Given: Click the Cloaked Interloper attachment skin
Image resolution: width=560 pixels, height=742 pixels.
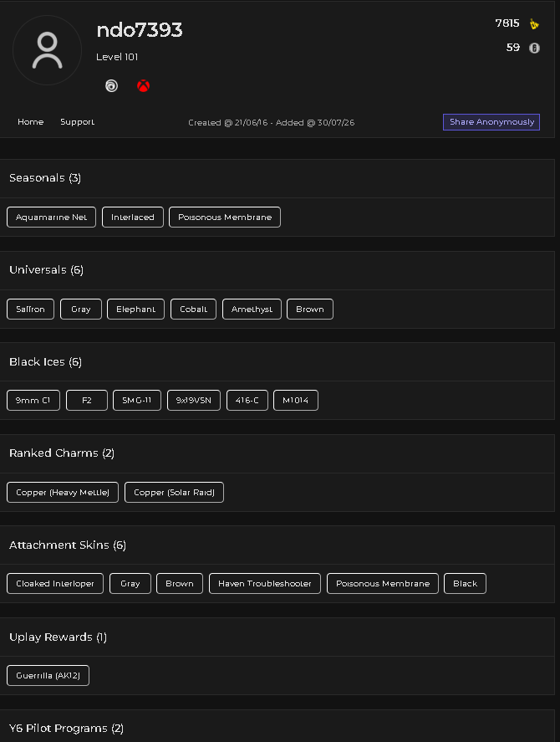Looking at the screenshot, I should (55, 583).
